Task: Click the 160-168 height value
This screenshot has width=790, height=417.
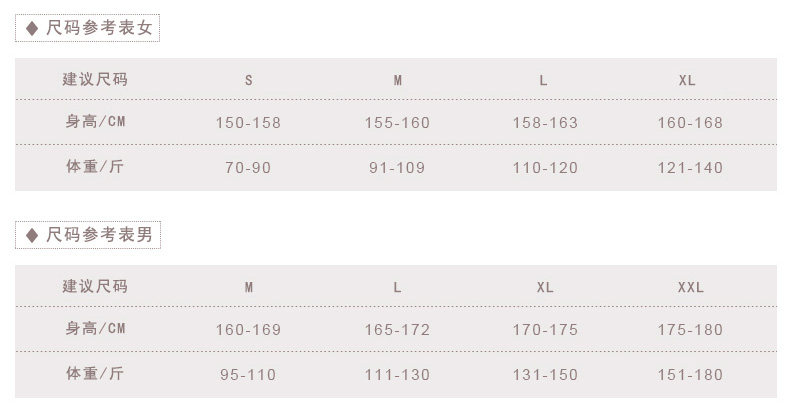Action: point(690,123)
